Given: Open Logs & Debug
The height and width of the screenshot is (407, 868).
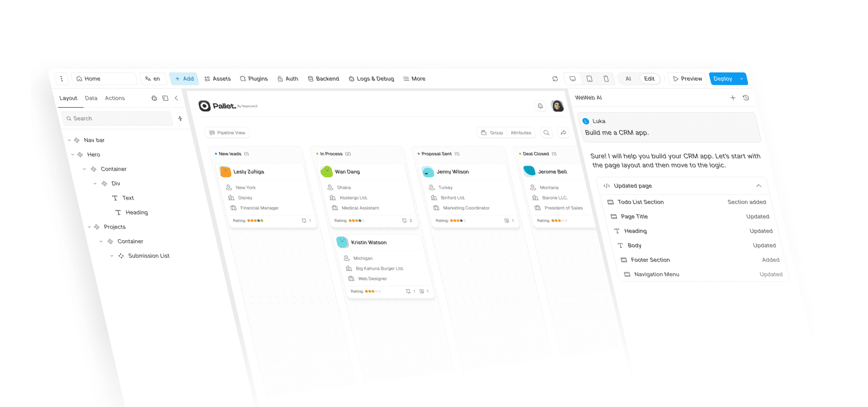Looking at the screenshot, I should 371,78.
